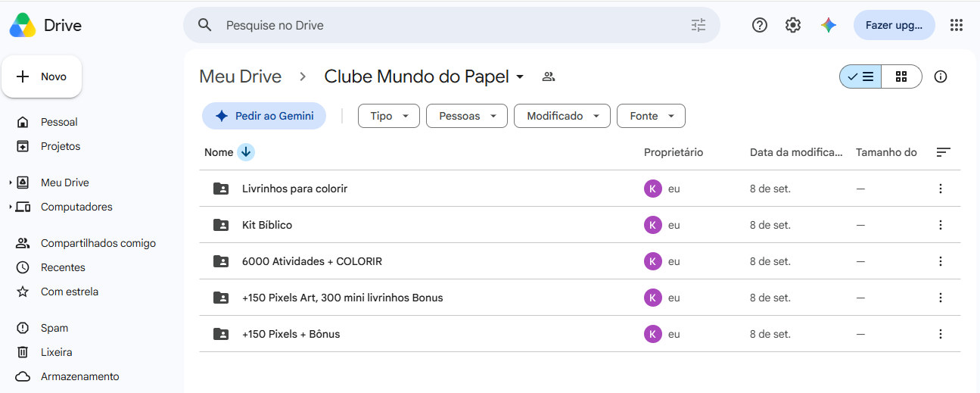Open more actions for Kit Bíblico
Screen dimensions: 980x393
click(941, 225)
